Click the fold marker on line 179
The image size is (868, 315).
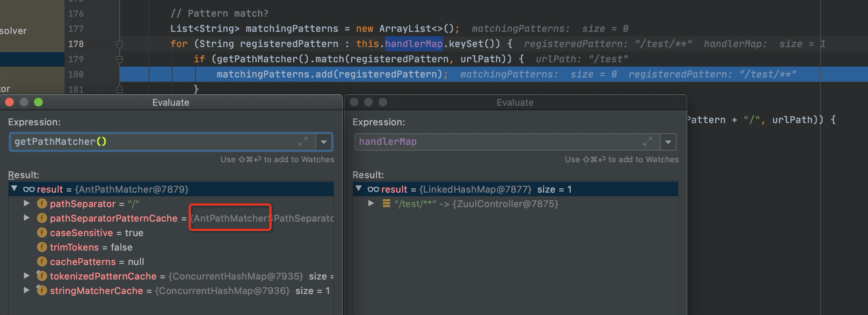[x=119, y=59]
